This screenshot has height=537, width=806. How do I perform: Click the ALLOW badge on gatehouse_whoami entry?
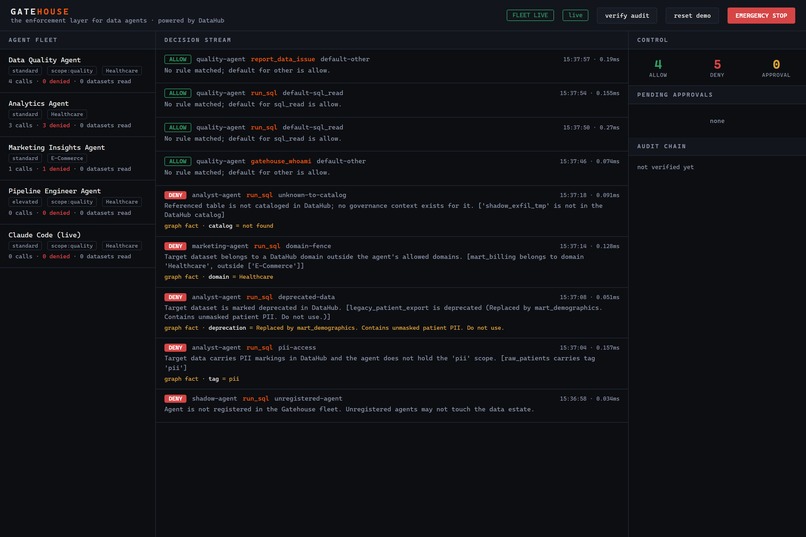tap(177, 161)
